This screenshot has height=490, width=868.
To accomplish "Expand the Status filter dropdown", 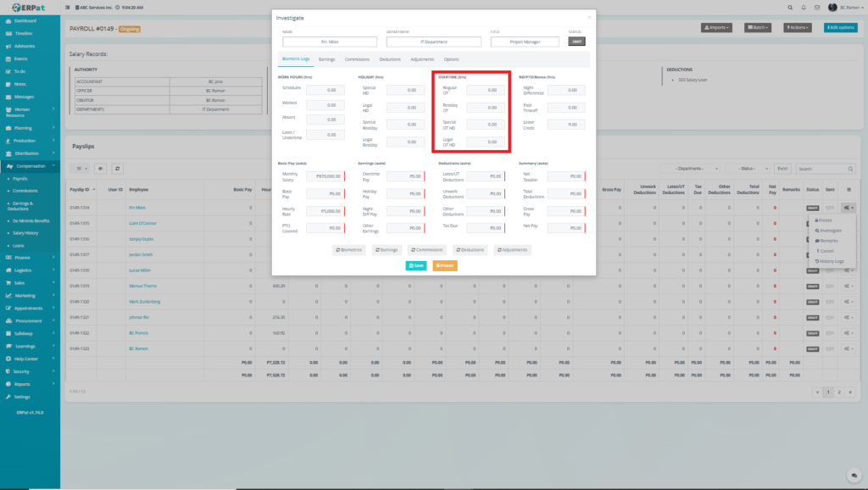I will tap(748, 169).
